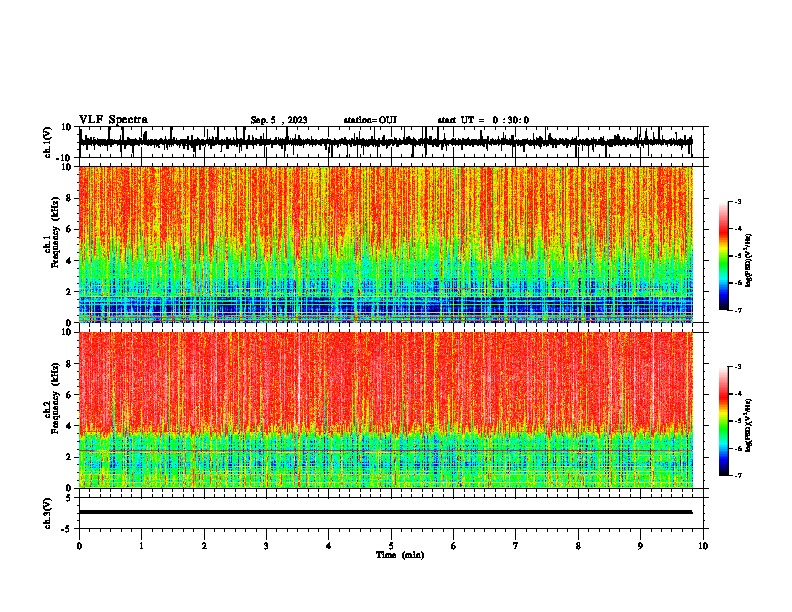Click the "ch.1(V)" waveform axis label
The image size is (792, 612).
48,142
